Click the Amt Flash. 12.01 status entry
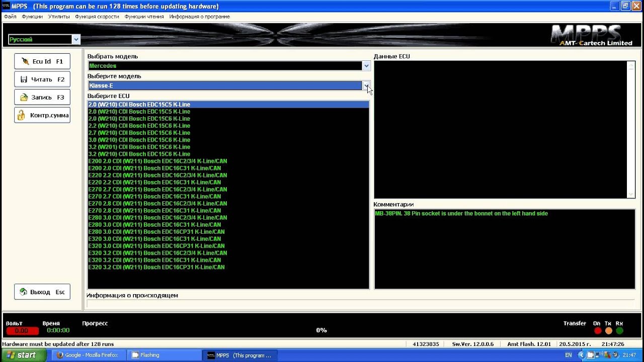The image size is (644, 362). (x=529, y=344)
